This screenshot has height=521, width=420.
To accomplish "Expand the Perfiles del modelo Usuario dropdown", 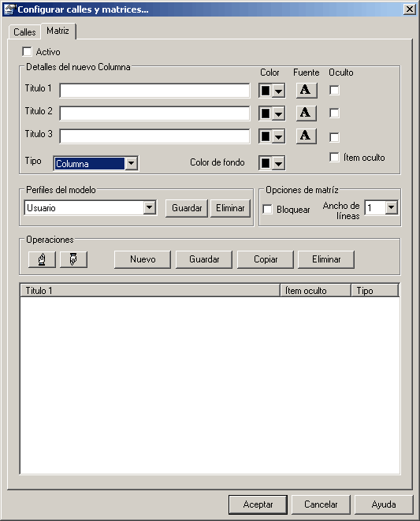I will pos(150,207).
